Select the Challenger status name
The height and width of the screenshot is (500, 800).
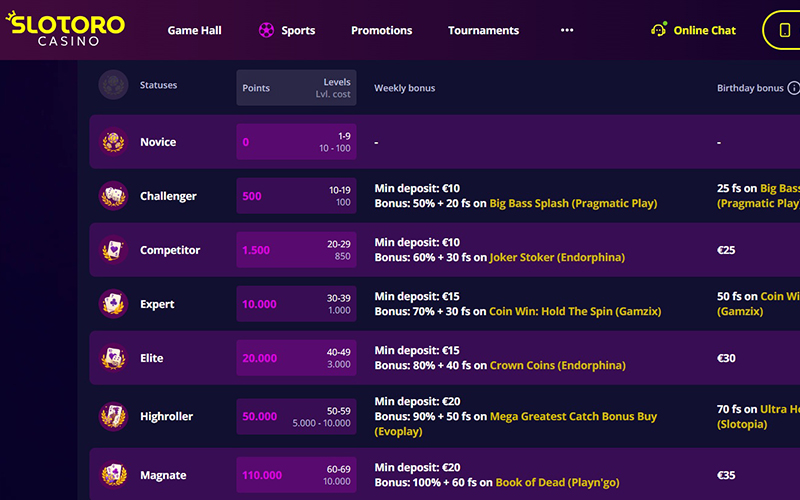pyautogui.click(x=168, y=196)
